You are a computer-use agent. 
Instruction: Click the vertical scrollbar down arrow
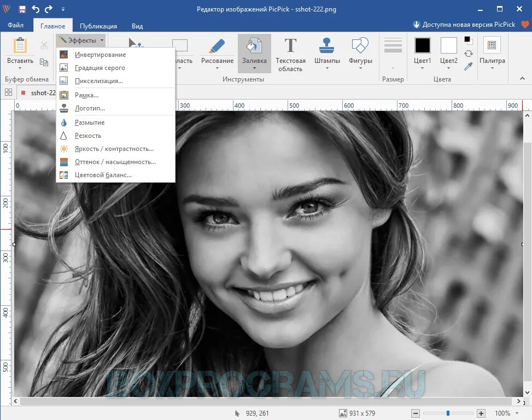coord(527,393)
